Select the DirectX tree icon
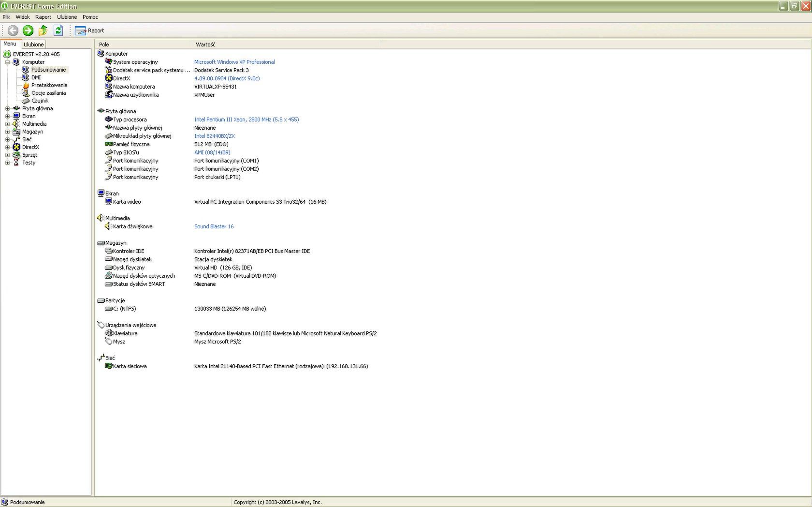Image resolution: width=812 pixels, height=507 pixels. (x=16, y=147)
